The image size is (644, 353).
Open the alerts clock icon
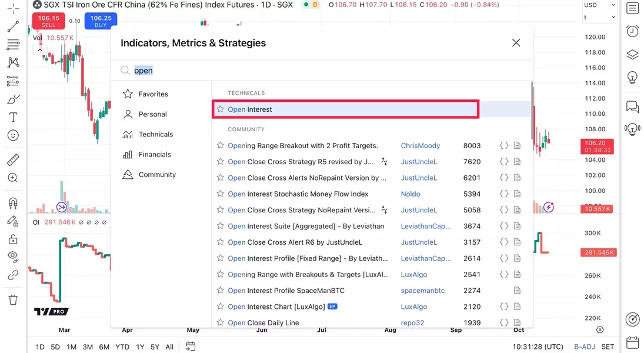click(x=632, y=31)
